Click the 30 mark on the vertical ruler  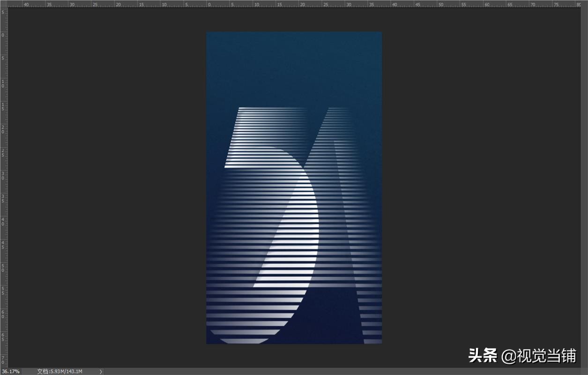(x=3, y=176)
